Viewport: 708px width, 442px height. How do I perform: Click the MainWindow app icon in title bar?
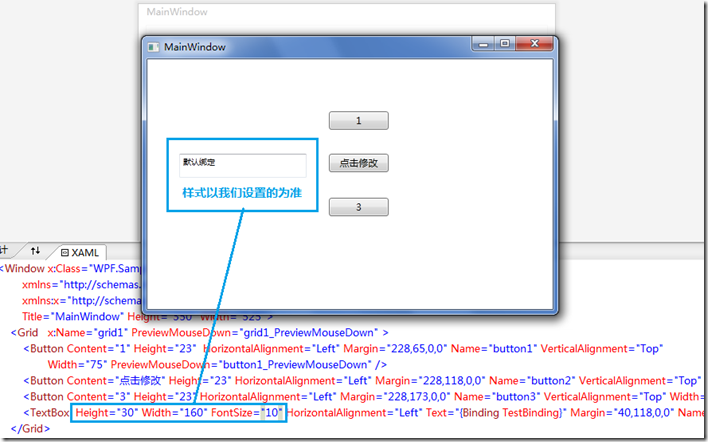[x=154, y=47]
